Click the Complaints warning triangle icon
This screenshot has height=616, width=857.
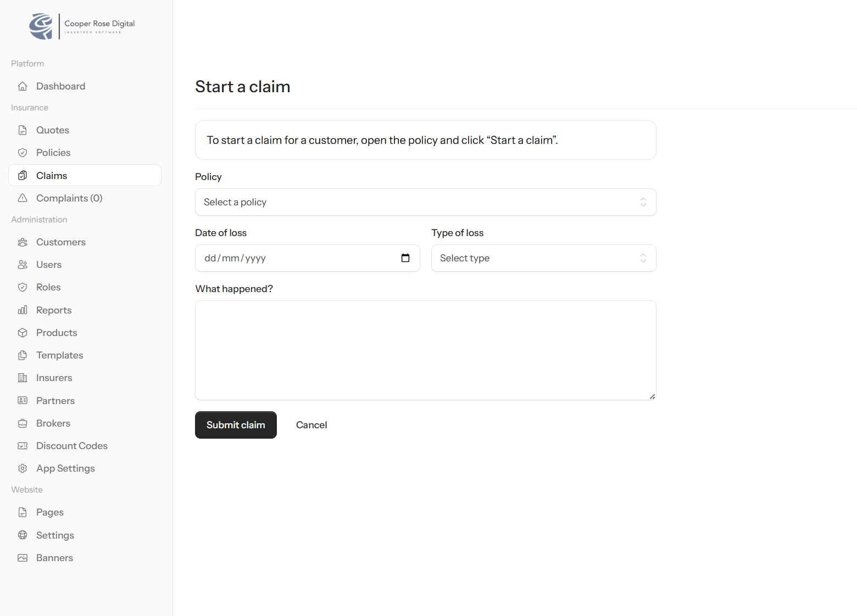pyautogui.click(x=23, y=198)
